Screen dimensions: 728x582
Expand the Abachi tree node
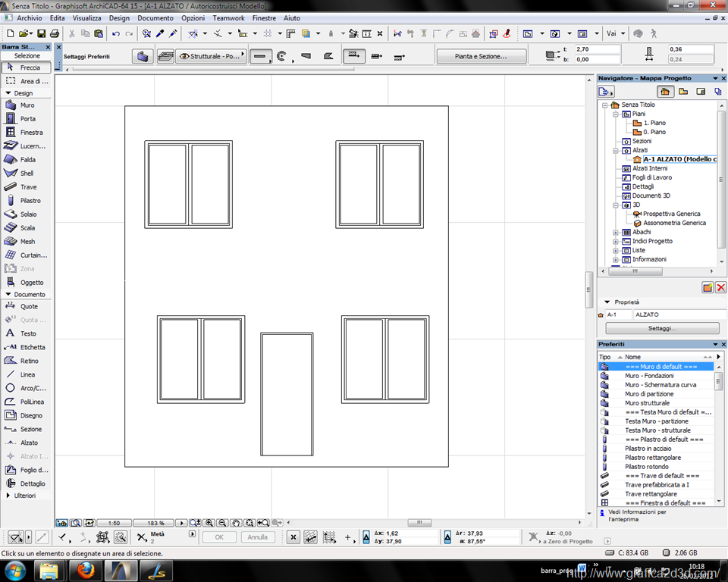(x=616, y=233)
